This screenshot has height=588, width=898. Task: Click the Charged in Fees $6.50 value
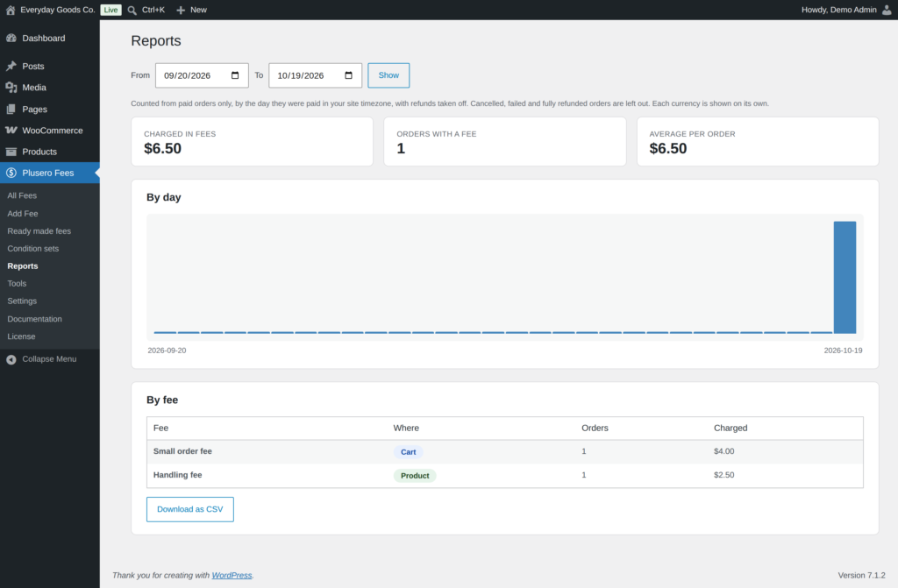tap(162, 148)
